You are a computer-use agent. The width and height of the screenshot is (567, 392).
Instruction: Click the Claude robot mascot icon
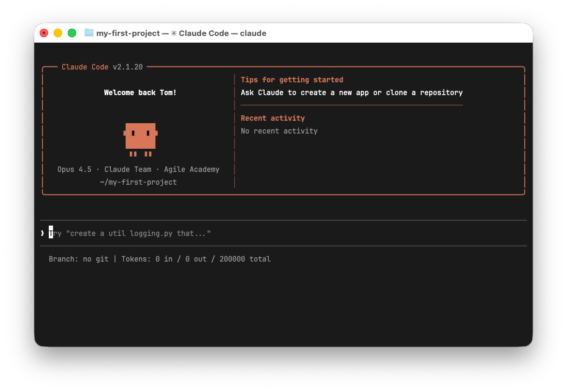140,137
